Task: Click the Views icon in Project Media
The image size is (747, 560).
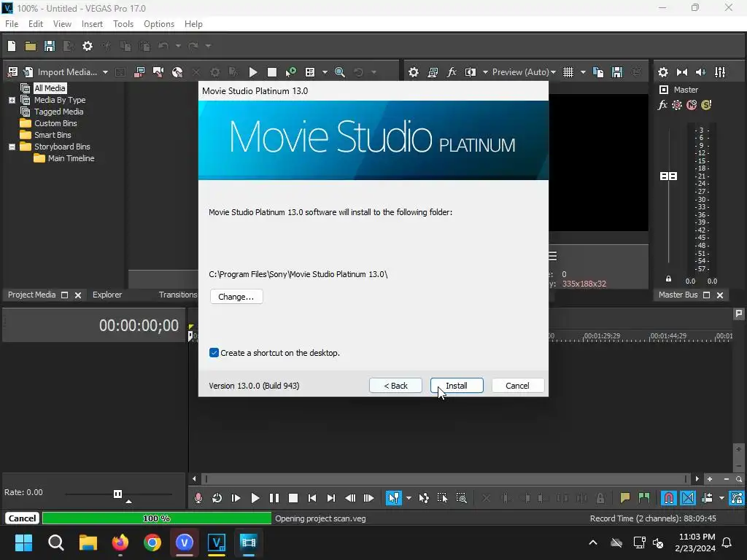Action: pyautogui.click(x=310, y=72)
